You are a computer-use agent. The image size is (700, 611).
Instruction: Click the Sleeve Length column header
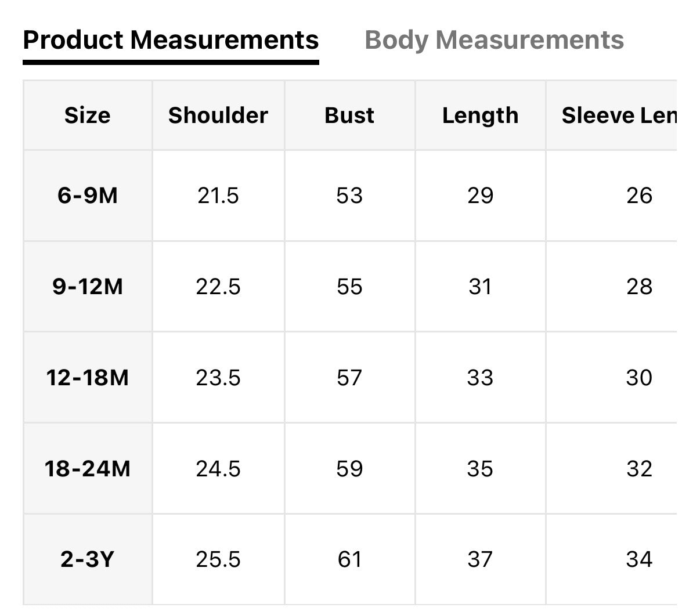click(x=618, y=115)
